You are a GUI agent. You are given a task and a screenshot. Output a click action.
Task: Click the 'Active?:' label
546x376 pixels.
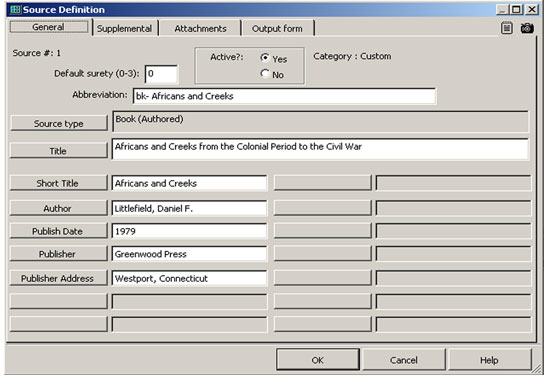click(227, 57)
